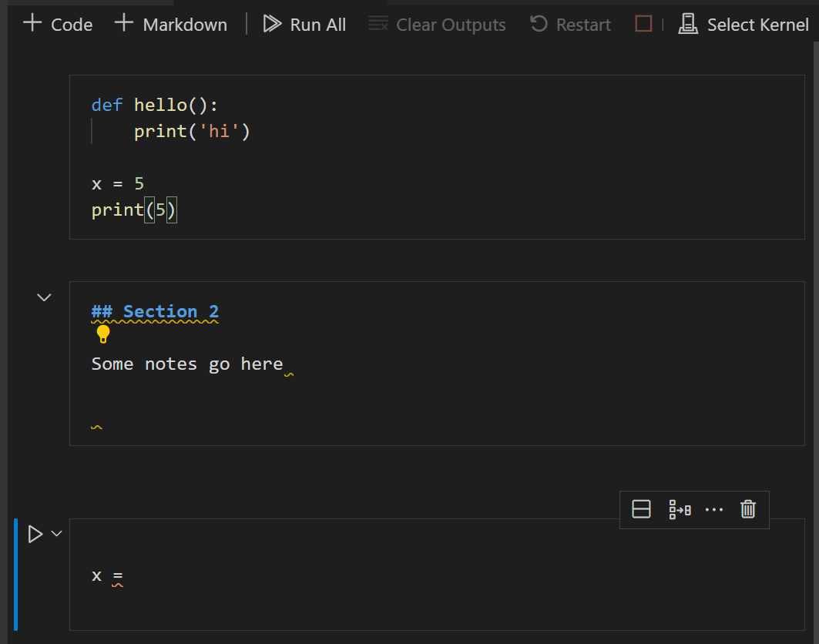Click the Markdown toolbar label

click(185, 25)
